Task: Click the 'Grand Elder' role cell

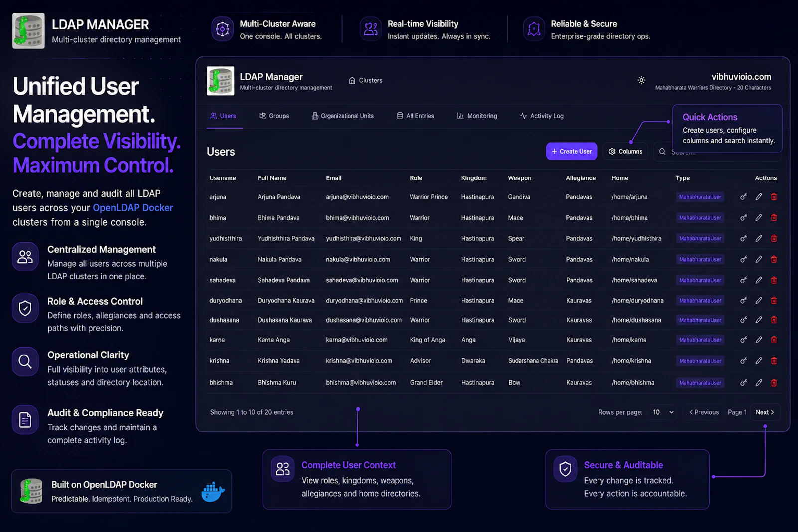Action: (x=426, y=383)
